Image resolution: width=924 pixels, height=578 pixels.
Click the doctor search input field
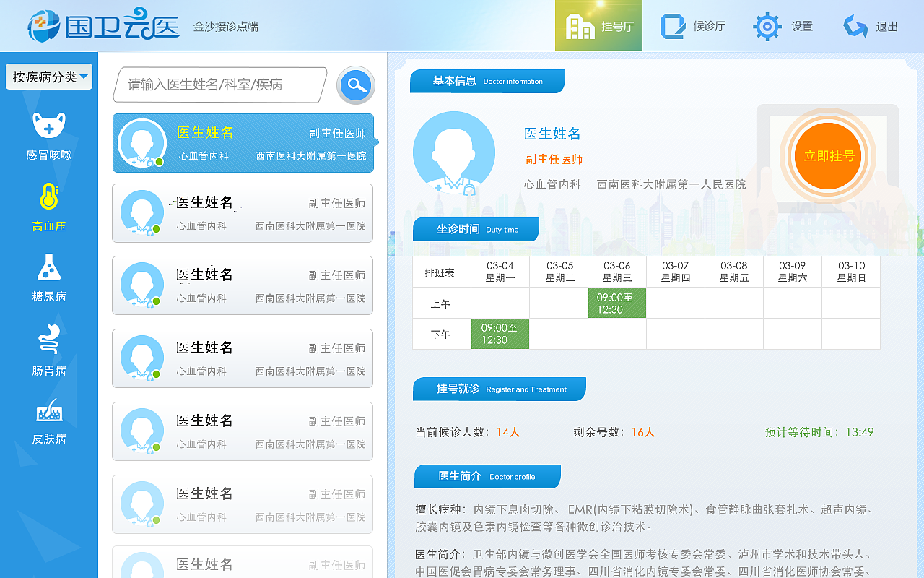click(x=220, y=85)
